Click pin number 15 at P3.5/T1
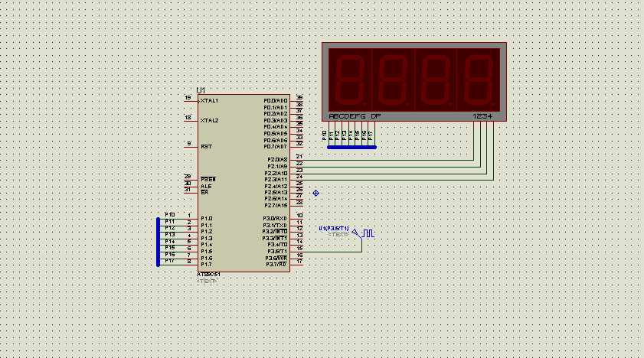This screenshot has width=644, height=358. tap(299, 249)
